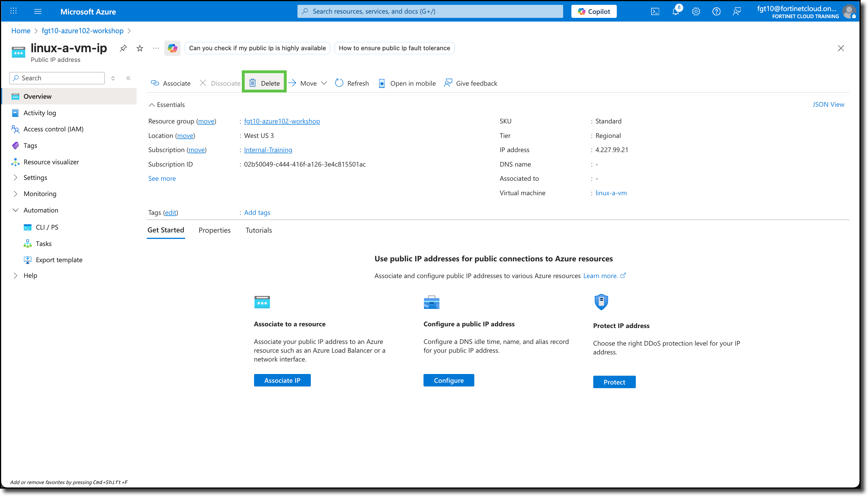Switch to the Tutorials tab
This screenshot has height=496, width=868.
coord(258,230)
